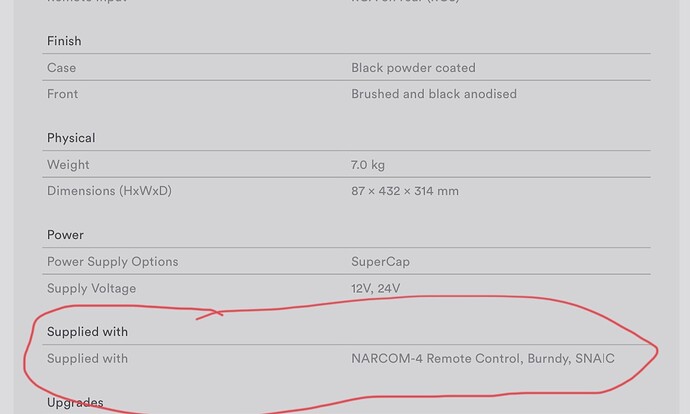Image resolution: width=690 pixels, height=414 pixels.
Task: Click the NARCOM-4 Remote Control, Burndy, SNAIC text
Action: tap(483, 358)
